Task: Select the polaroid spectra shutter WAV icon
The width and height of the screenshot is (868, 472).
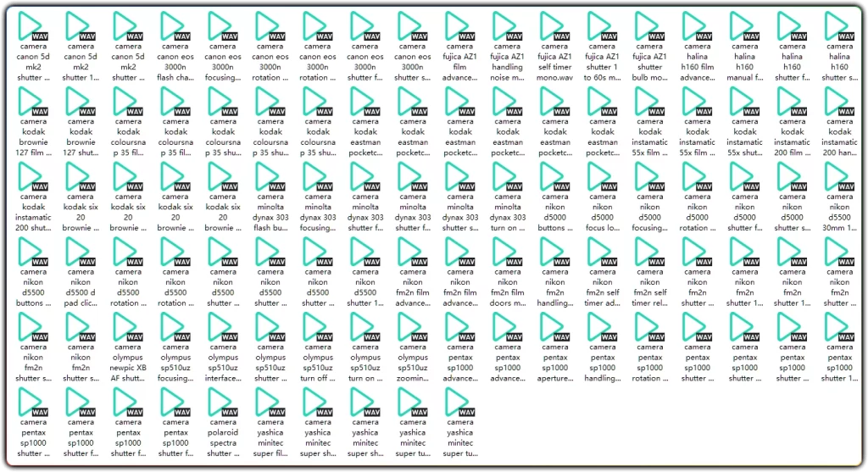Action: pos(223,403)
